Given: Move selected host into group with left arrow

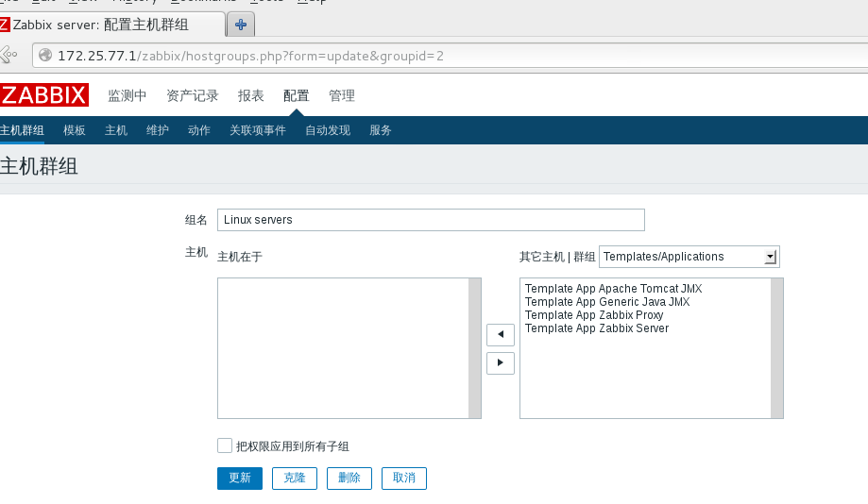Looking at the screenshot, I should [501, 334].
